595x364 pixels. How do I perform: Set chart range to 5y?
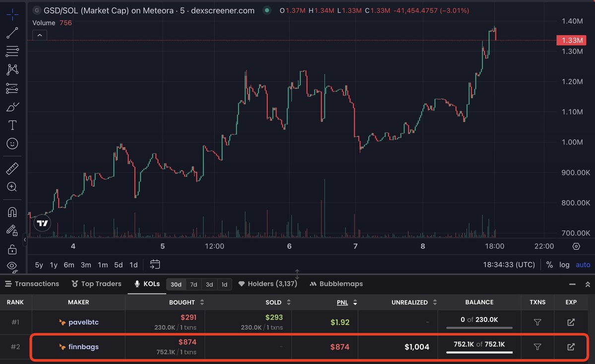[x=39, y=265]
